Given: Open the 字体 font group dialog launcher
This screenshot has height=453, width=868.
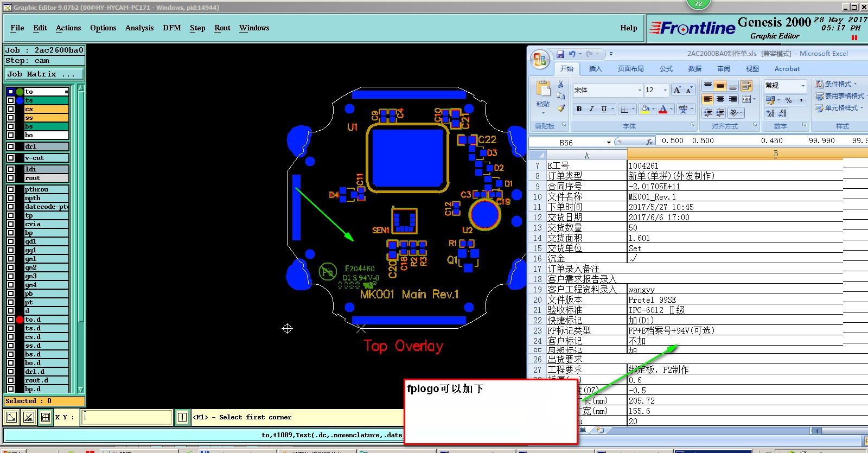Looking at the screenshot, I should [692, 125].
